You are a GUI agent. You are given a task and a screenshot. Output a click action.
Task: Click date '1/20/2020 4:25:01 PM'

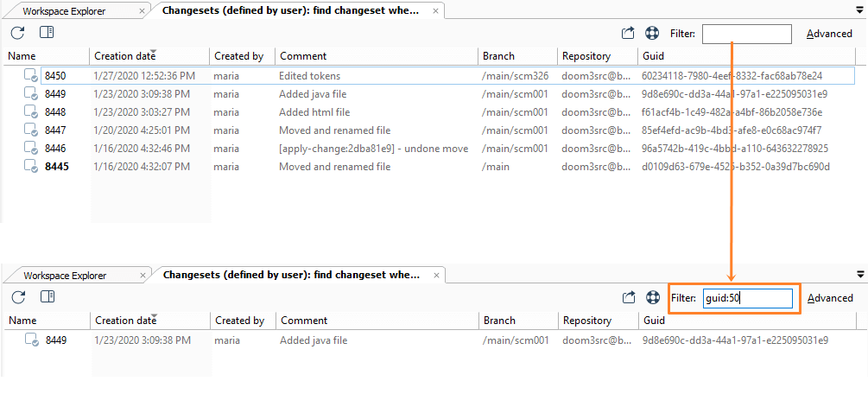pos(143,130)
